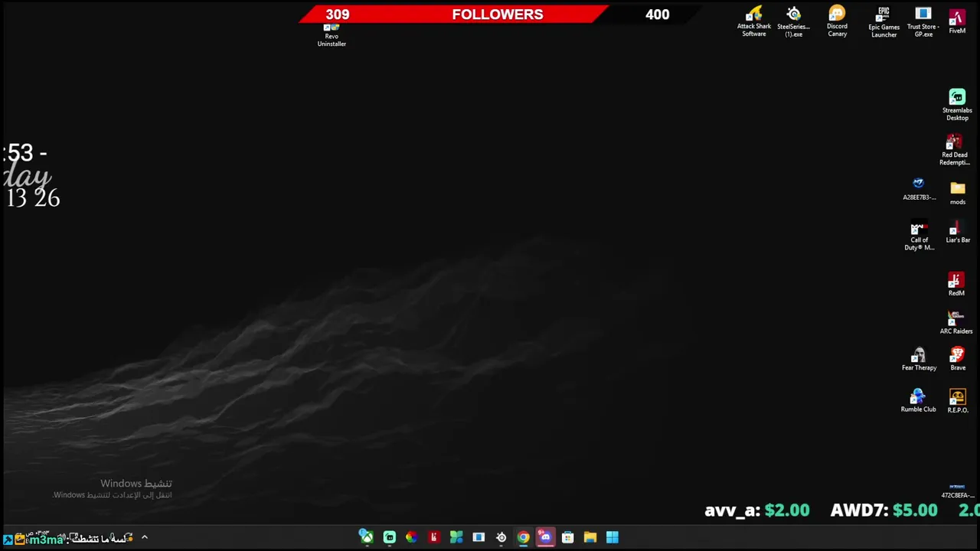This screenshot has width=980, height=551.
Task: Switch to Google Chrome in taskbar
Action: click(x=523, y=537)
